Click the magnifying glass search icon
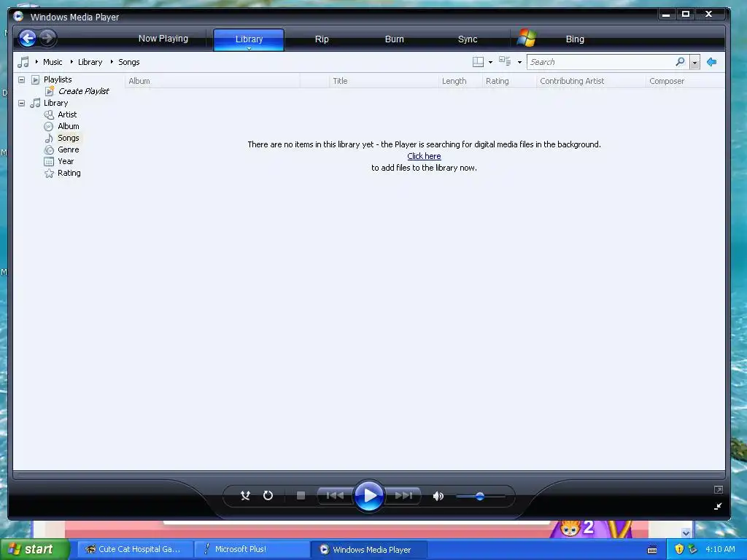Image resolution: width=747 pixels, height=560 pixels. point(681,62)
